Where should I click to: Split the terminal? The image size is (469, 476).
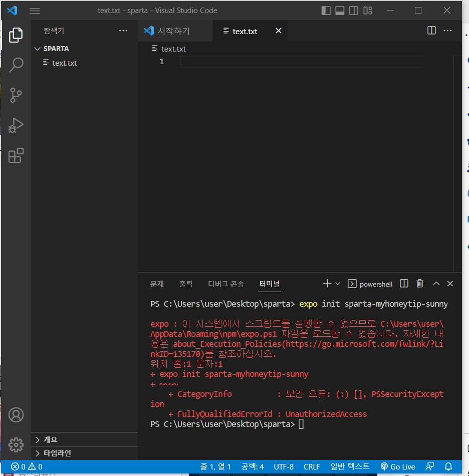click(x=404, y=284)
